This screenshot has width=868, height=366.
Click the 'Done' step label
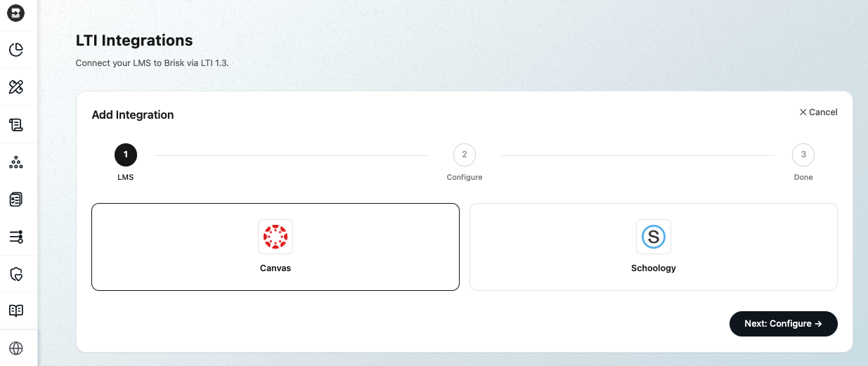[x=803, y=178]
